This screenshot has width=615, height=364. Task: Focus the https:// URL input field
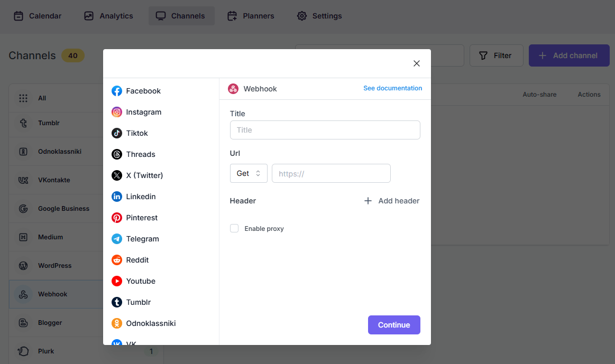[x=331, y=173]
